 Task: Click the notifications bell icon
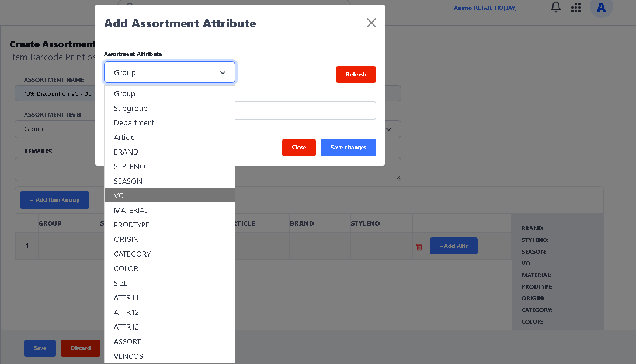[556, 7]
